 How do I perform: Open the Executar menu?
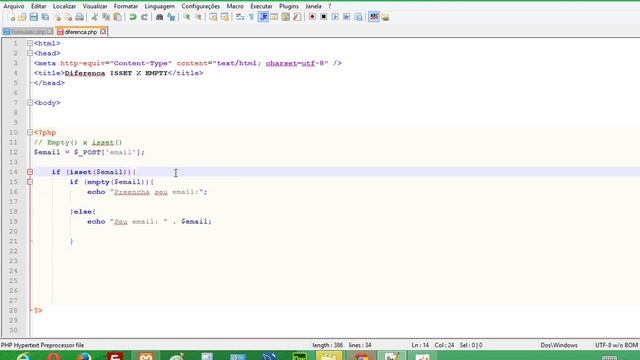pyautogui.click(x=261, y=6)
